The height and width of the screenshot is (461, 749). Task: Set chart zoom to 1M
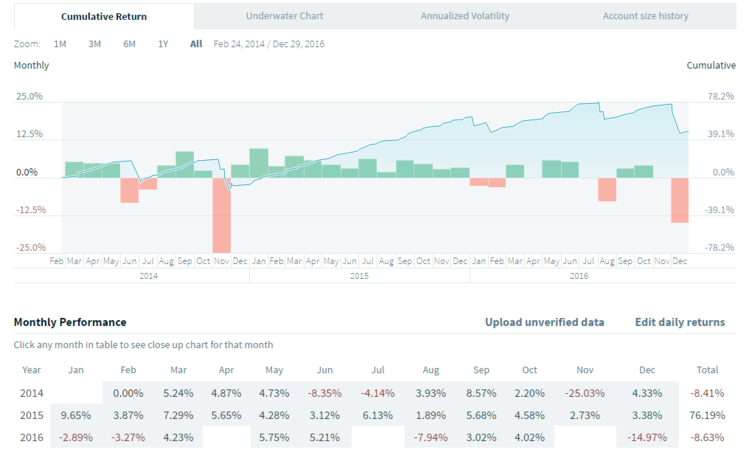tap(60, 44)
